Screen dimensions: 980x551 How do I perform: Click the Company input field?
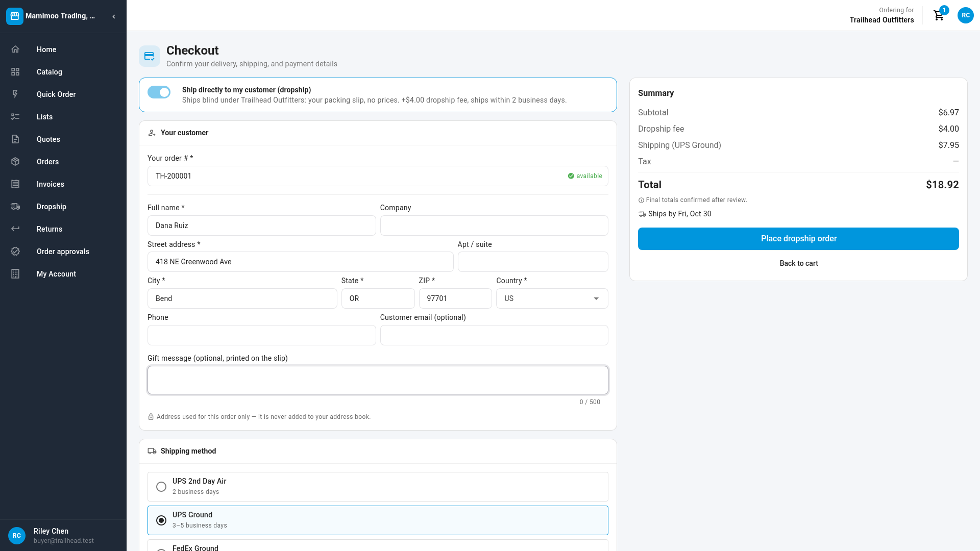point(494,226)
